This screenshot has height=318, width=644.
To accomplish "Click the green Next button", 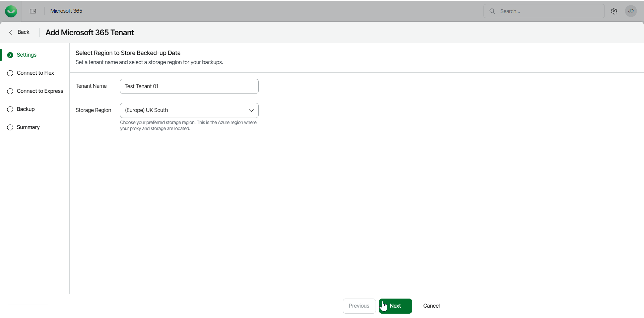I will (x=395, y=306).
